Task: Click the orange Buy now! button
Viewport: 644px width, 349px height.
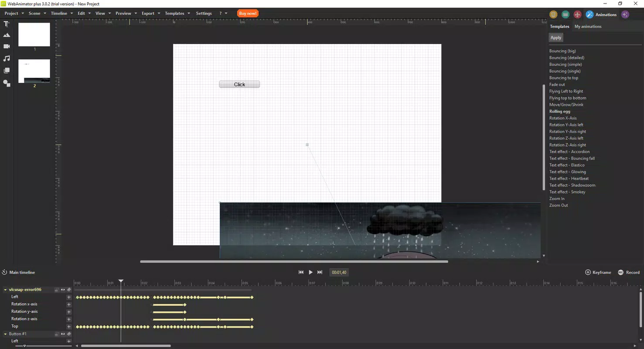Action: pos(248,14)
